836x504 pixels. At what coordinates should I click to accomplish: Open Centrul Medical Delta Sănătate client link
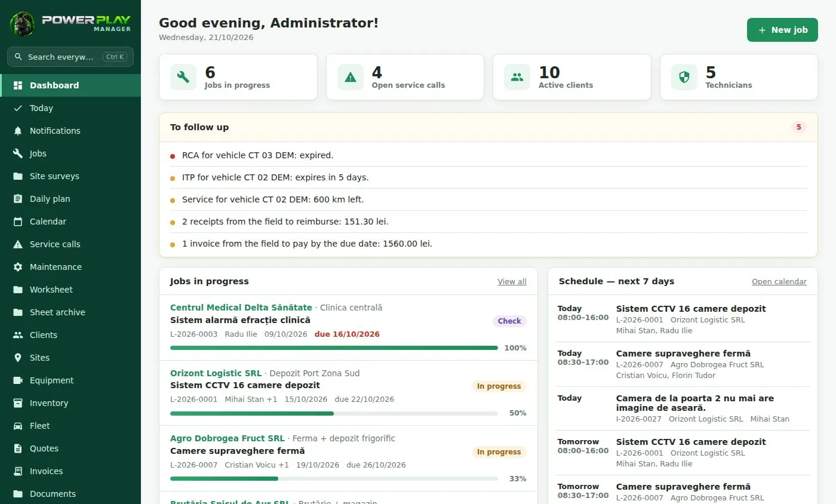(x=241, y=308)
